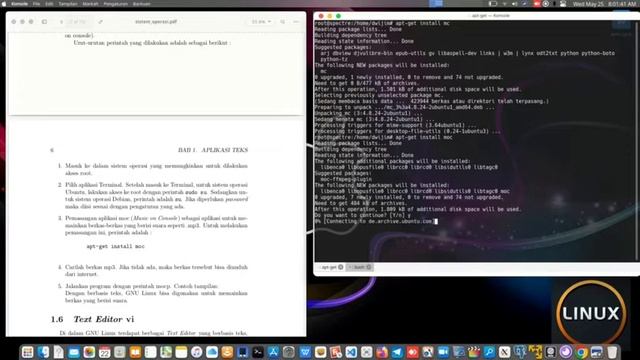Open Photos from the dock

tap(89, 352)
